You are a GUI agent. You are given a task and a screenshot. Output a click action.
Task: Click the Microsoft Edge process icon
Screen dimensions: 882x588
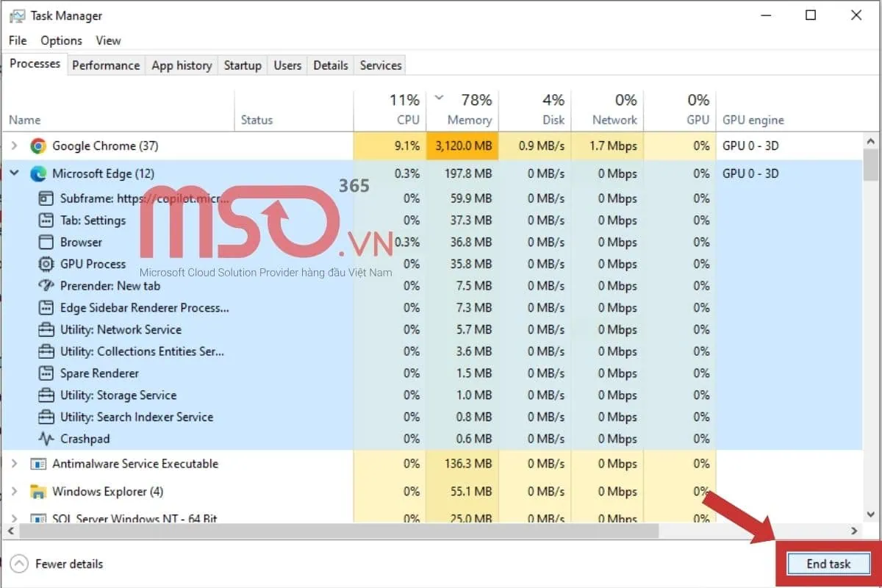[x=37, y=173]
